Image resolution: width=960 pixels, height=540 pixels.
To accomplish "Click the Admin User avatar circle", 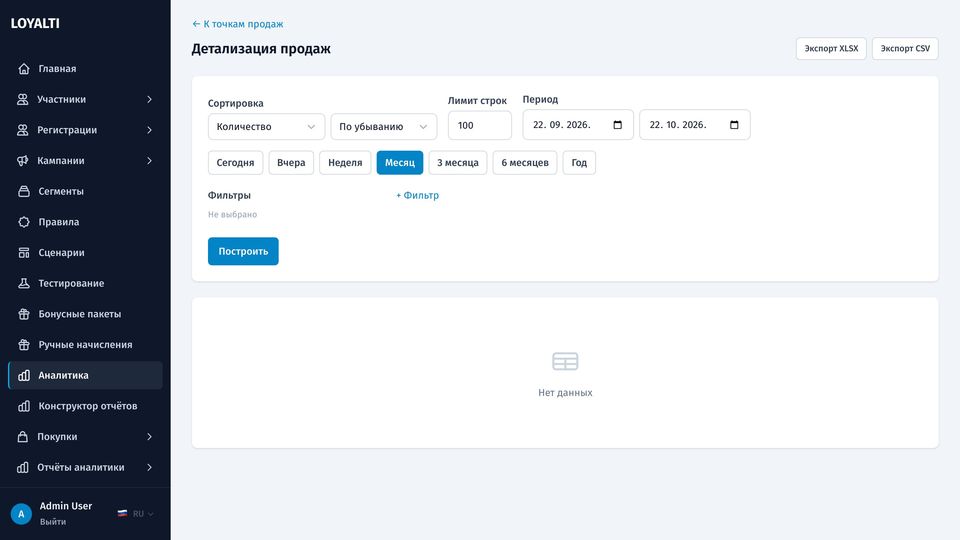I will tap(21, 514).
